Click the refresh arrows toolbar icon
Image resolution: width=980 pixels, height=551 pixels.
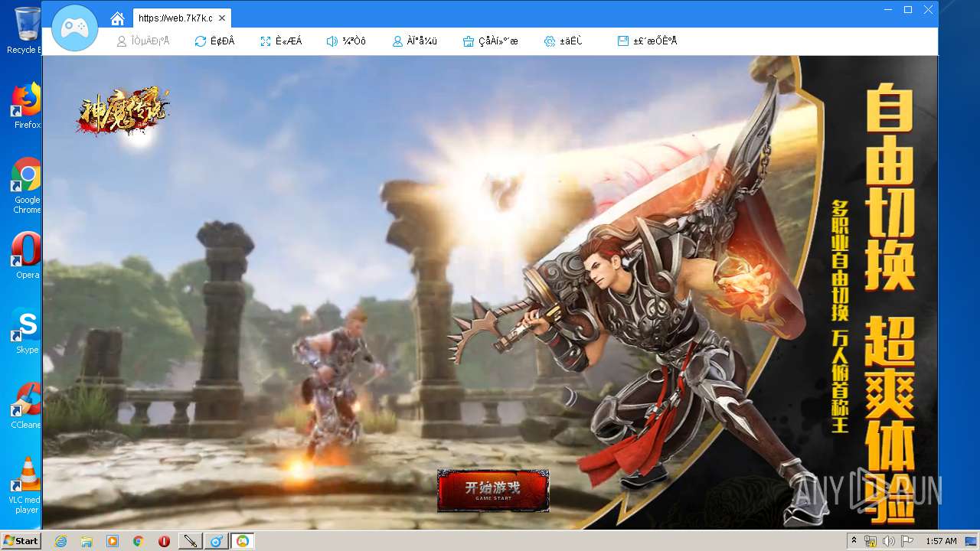[x=201, y=41]
